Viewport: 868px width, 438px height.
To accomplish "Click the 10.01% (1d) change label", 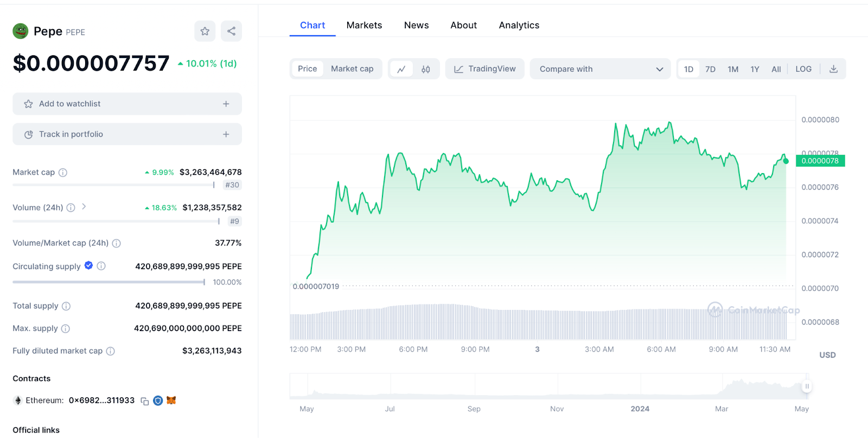I will 207,64.
